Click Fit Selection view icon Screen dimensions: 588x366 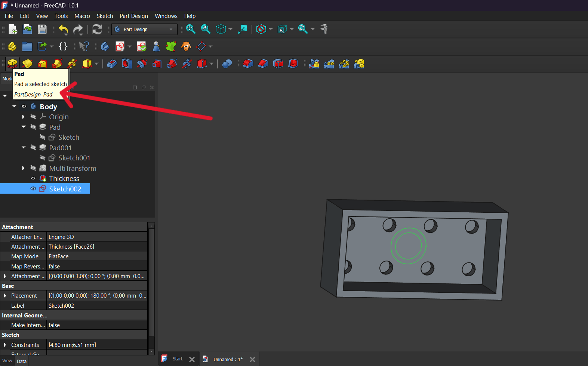(206, 29)
